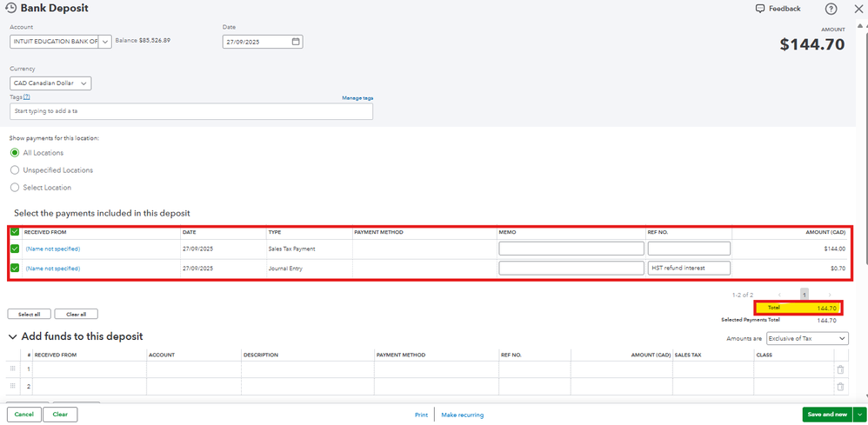Click the Print link
The width and height of the screenshot is (868, 425).
pos(421,415)
